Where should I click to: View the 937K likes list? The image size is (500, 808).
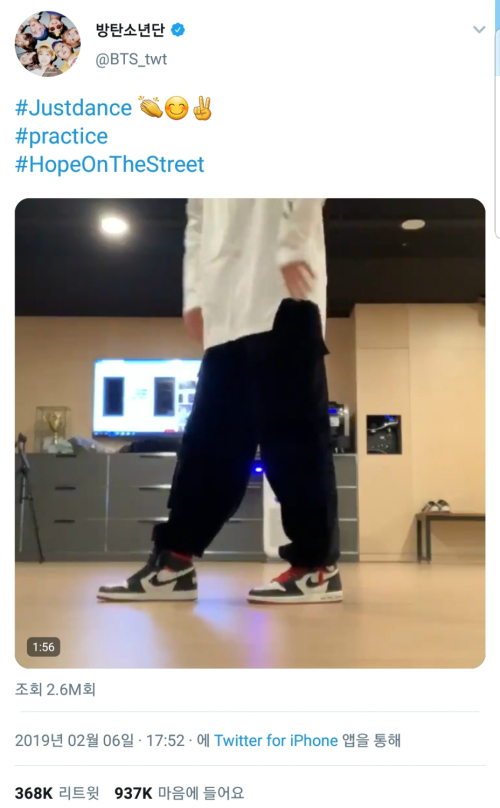[179, 793]
